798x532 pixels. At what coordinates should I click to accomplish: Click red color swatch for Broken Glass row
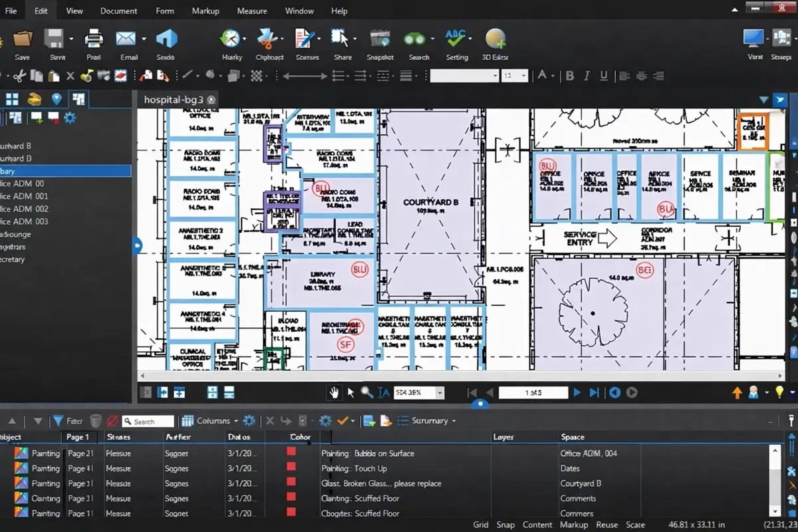(291, 483)
